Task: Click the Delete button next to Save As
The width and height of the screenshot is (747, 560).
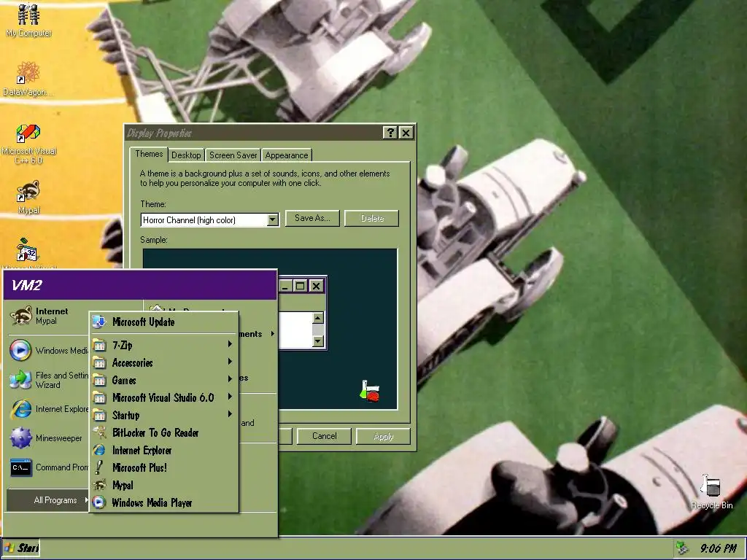Action: (x=371, y=218)
